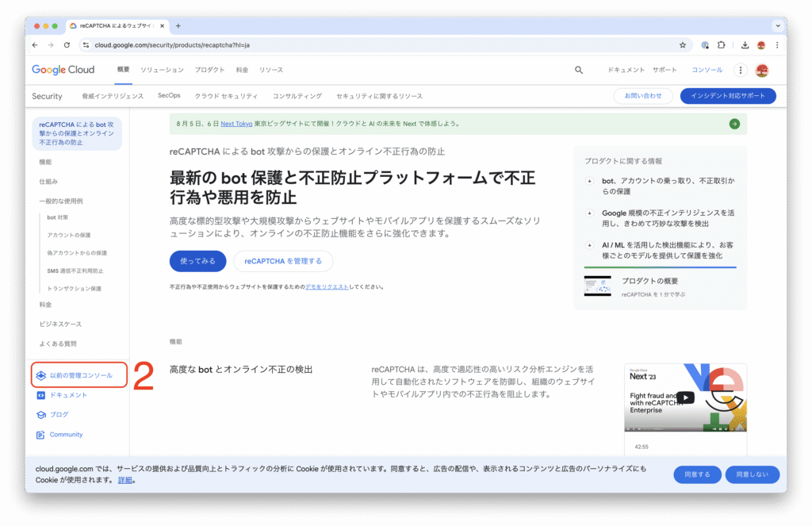Select the 概要 tab
This screenshot has height=526, width=812.
(123, 70)
